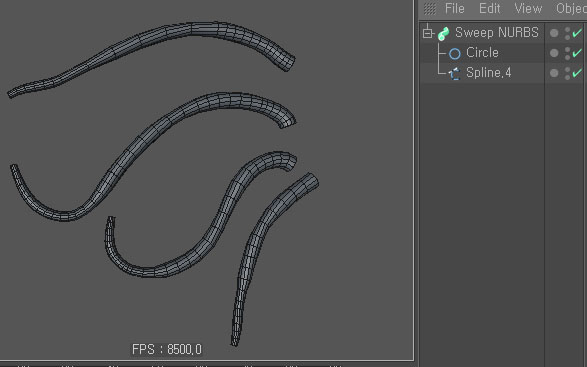Toggle editor visibility dots for Sweep NURBS
Screen dimensions: 587x367
click(568, 33)
